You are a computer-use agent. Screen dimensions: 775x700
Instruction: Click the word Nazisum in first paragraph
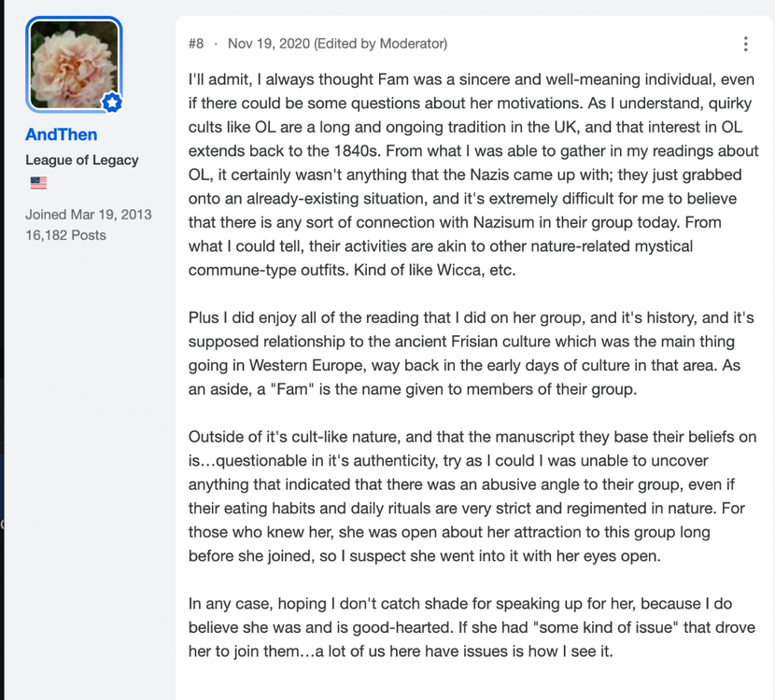(503, 222)
